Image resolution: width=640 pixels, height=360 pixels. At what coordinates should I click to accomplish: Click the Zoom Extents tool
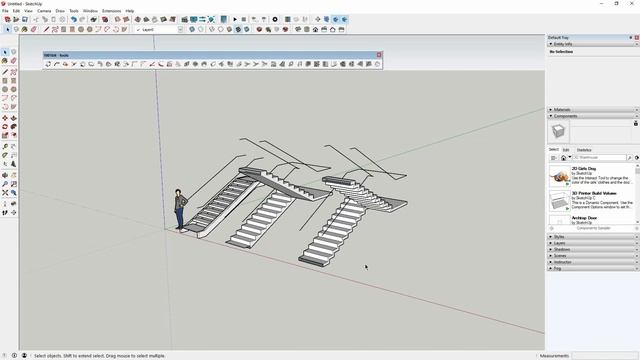(5, 193)
